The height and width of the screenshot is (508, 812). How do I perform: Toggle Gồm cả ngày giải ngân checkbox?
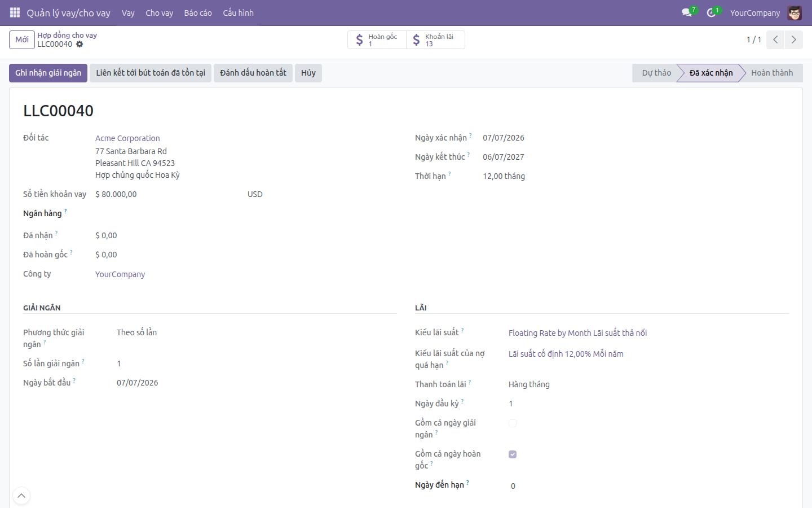point(513,423)
